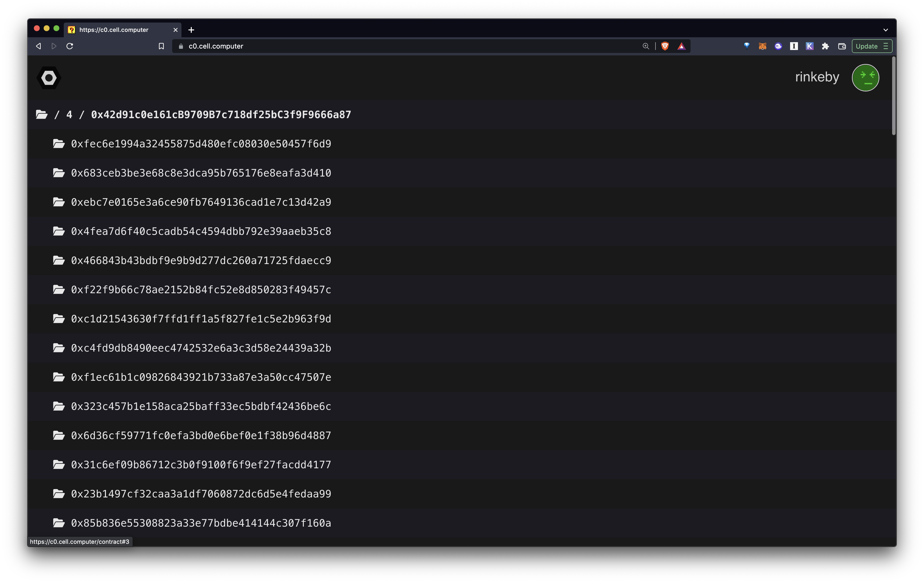The width and height of the screenshot is (924, 583).
Task: Click the root open-folder breadcrumb icon
Action: point(41,114)
